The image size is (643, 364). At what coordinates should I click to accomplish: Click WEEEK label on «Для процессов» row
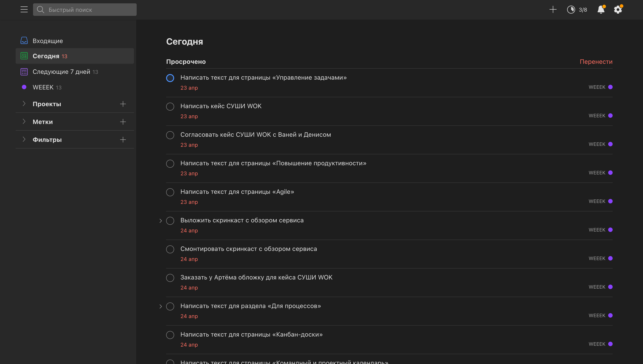point(597,315)
